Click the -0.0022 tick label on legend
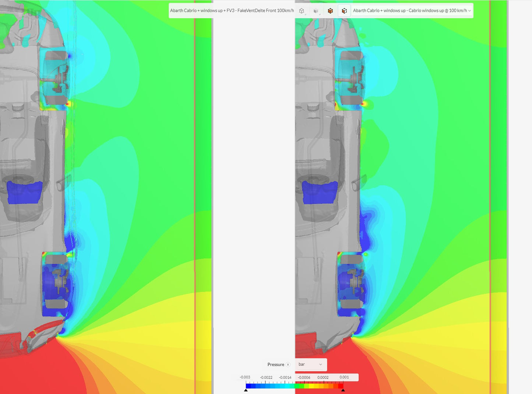Viewport: 532px width, 394px height. click(x=266, y=377)
